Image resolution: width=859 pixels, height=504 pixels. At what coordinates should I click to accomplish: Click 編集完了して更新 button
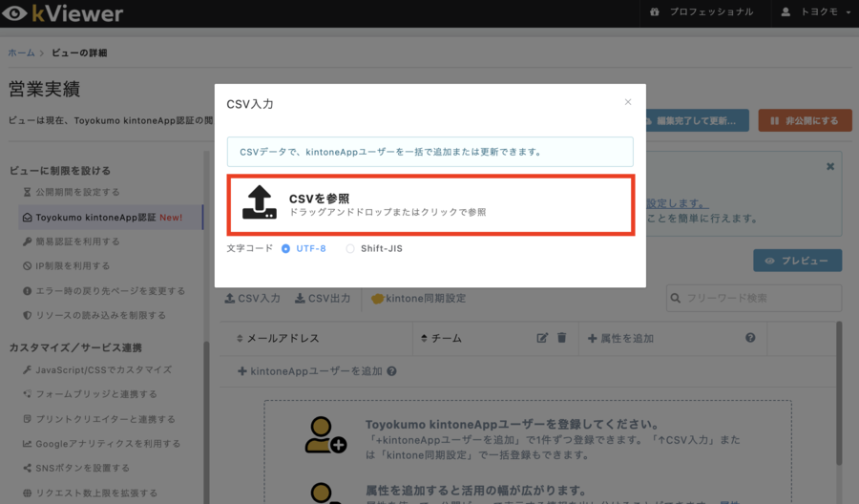tap(697, 120)
